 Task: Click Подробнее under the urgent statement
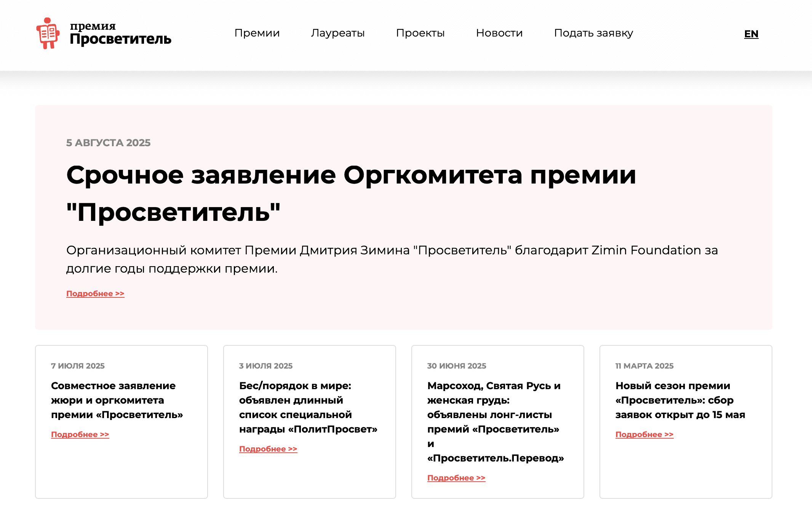point(95,293)
